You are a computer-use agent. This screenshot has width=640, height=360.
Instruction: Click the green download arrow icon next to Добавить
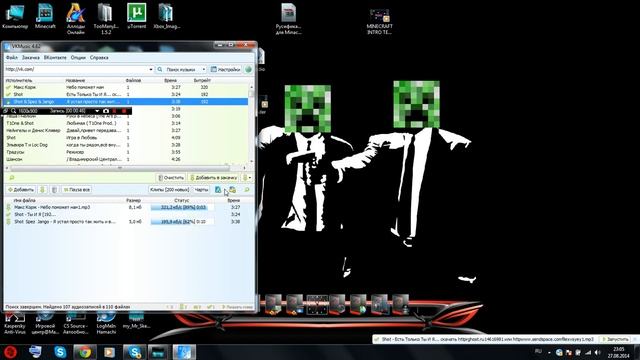pos(42,190)
